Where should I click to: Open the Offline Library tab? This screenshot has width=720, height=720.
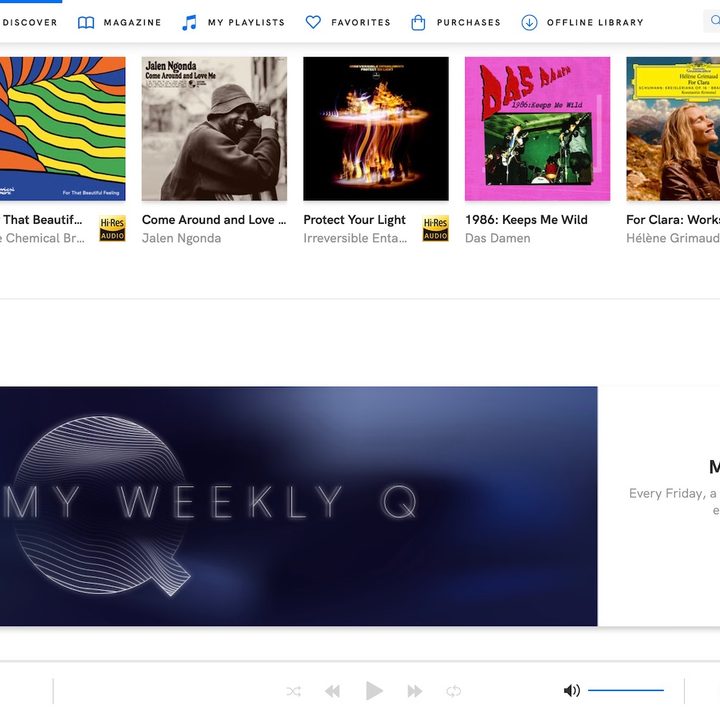click(x=582, y=22)
